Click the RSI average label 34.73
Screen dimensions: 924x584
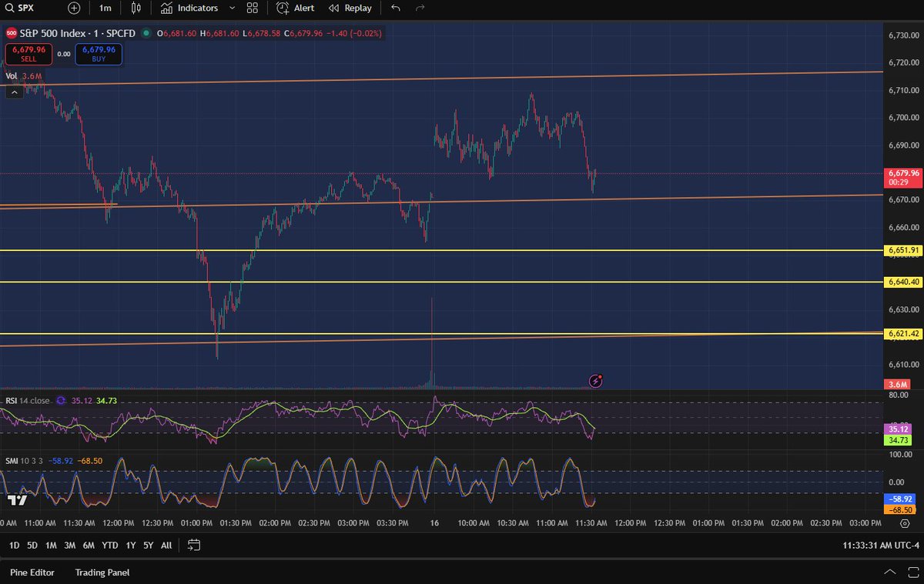(x=899, y=439)
